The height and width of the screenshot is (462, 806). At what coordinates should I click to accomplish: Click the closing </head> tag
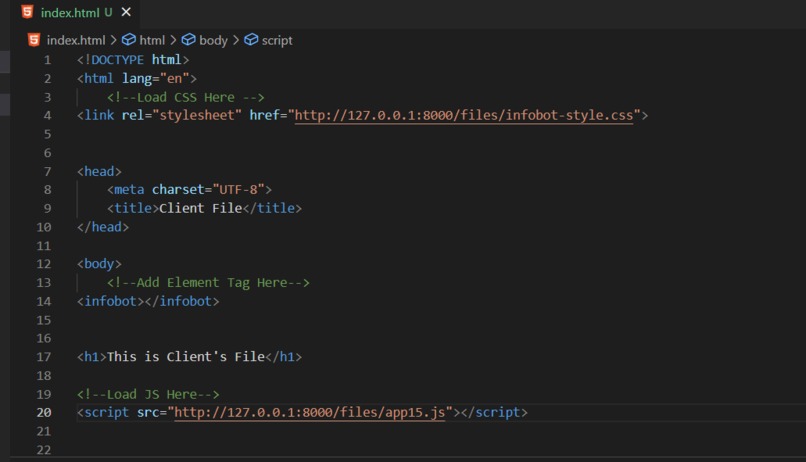(x=103, y=227)
